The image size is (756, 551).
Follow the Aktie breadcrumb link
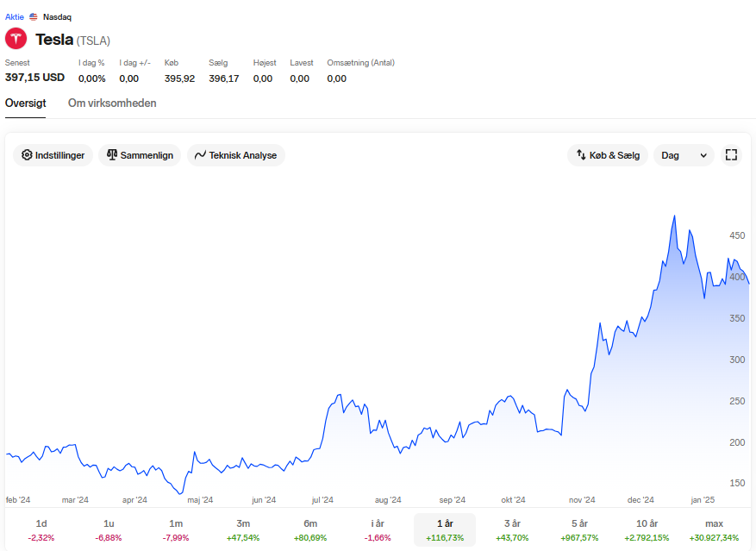15,17
